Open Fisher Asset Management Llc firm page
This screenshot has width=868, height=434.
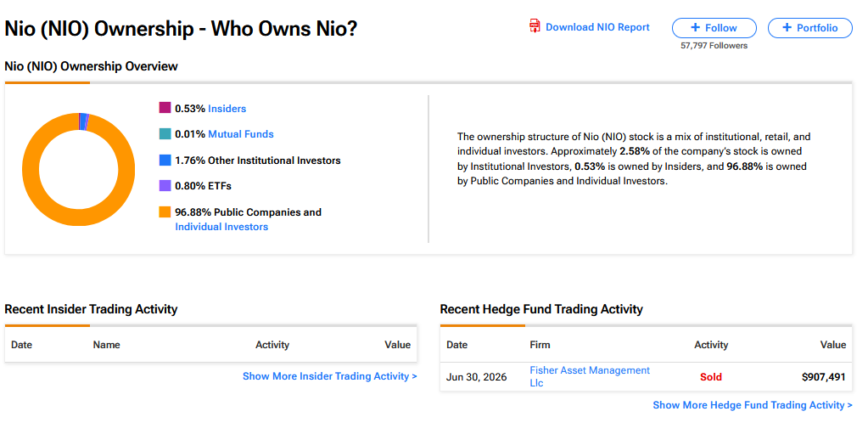tap(590, 376)
